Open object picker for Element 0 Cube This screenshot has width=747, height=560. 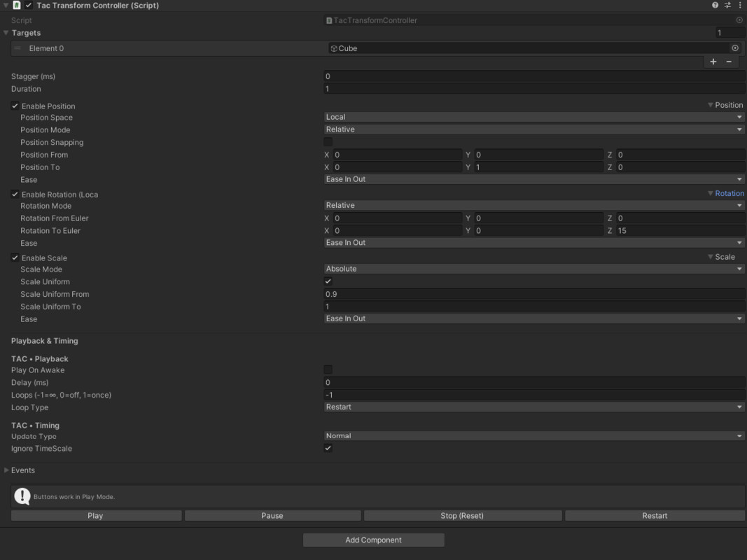pos(734,48)
